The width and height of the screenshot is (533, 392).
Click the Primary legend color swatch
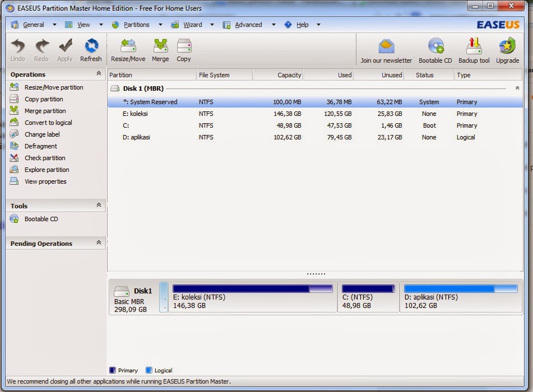click(x=112, y=370)
